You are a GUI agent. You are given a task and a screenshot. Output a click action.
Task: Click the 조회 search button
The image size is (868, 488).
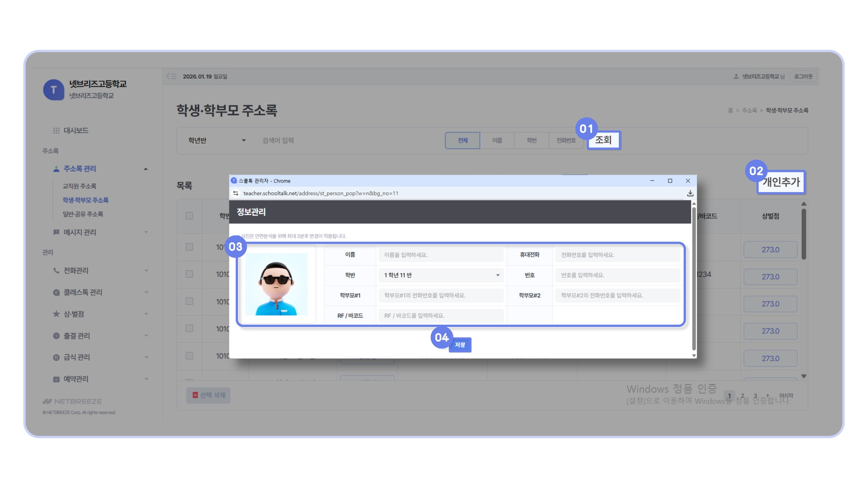click(x=603, y=140)
